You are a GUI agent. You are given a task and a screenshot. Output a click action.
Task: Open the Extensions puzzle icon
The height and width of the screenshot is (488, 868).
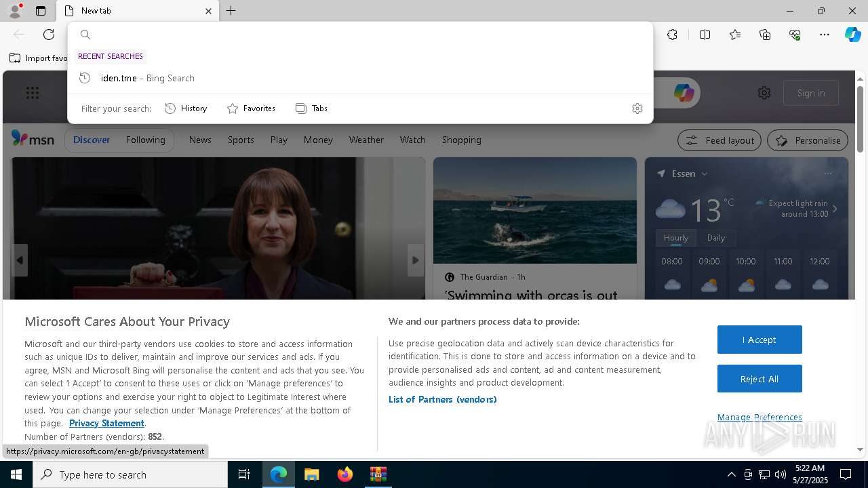click(x=672, y=35)
